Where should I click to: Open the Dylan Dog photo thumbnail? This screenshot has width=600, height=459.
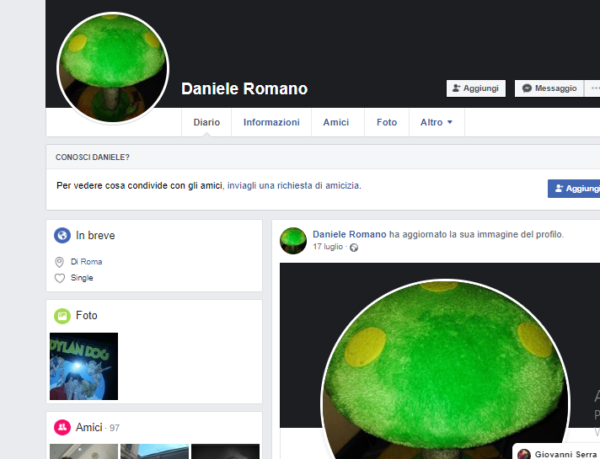[84, 366]
